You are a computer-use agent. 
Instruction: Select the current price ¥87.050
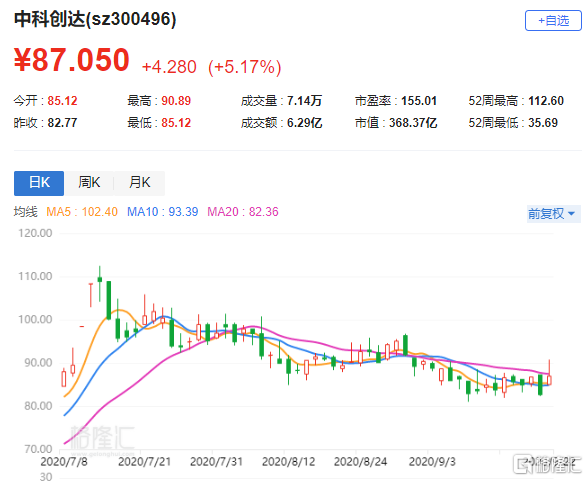pos(72,60)
